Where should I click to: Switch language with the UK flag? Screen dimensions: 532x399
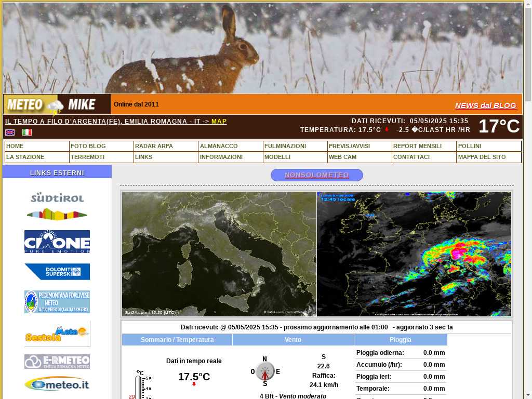10,132
